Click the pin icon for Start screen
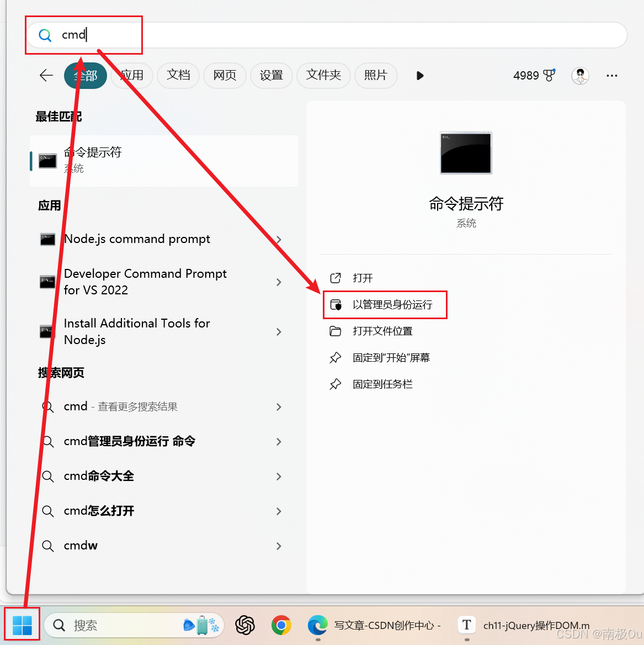This screenshot has width=644, height=645. [336, 358]
